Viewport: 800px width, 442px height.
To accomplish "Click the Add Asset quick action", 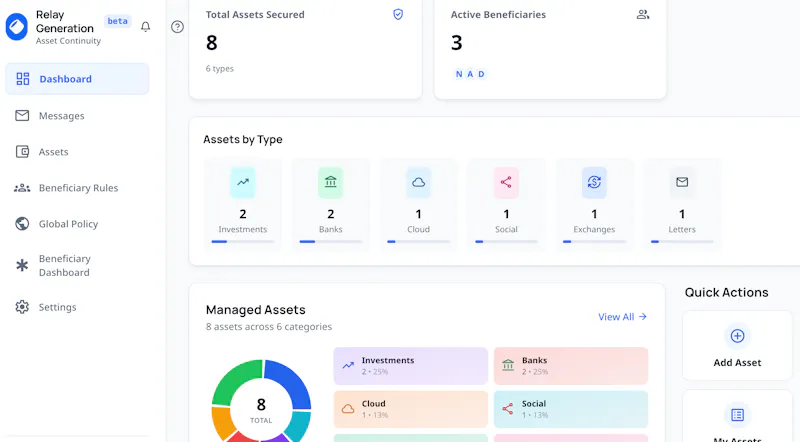I will (x=737, y=346).
